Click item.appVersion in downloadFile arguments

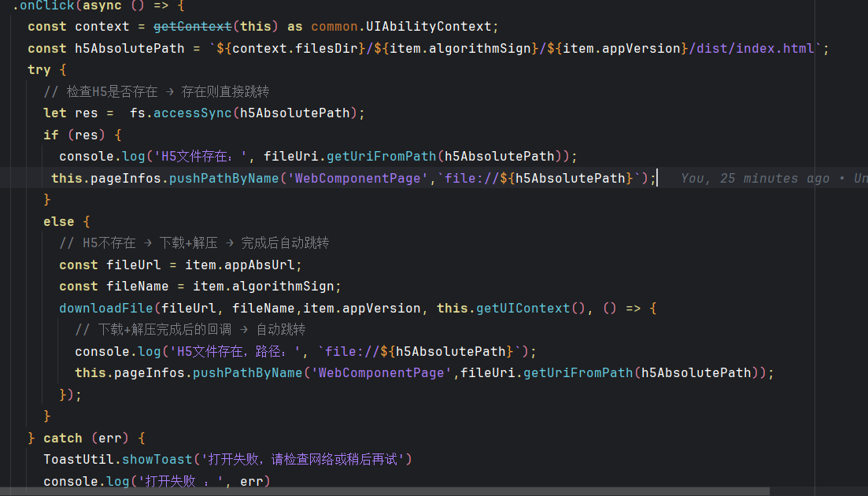(362, 309)
